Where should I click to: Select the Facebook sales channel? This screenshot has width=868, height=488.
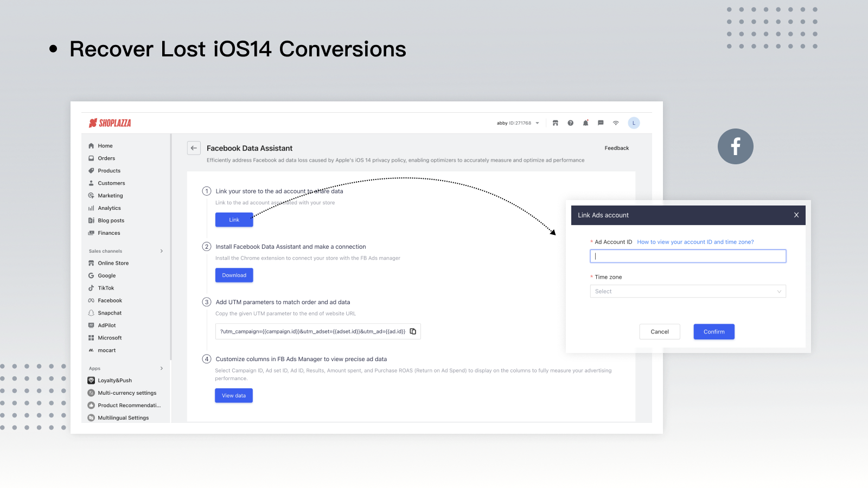110,300
